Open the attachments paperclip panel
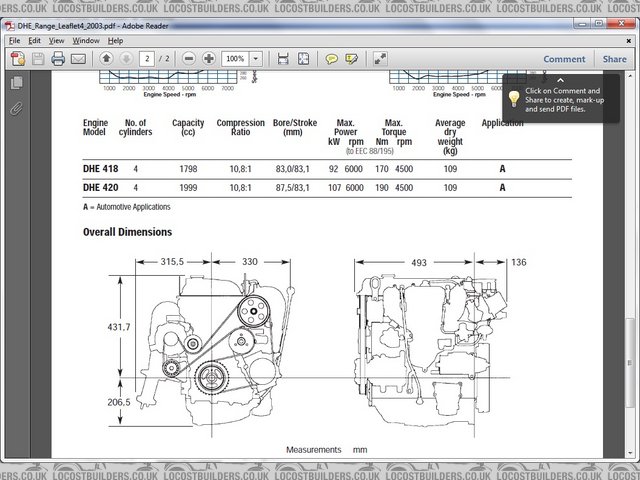640x480 pixels. coord(16,106)
